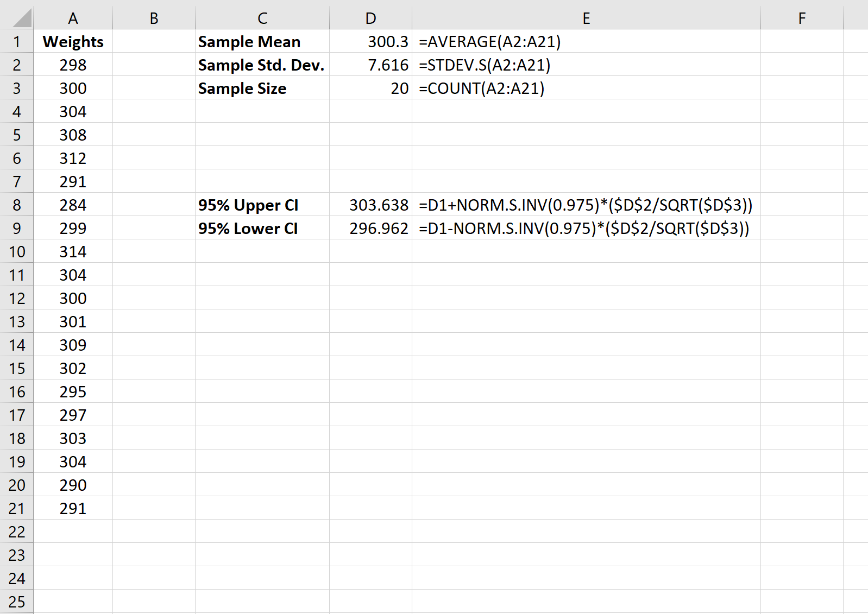Click the weight value 314
This screenshot has width=868, height=614.
coord(73,251)
